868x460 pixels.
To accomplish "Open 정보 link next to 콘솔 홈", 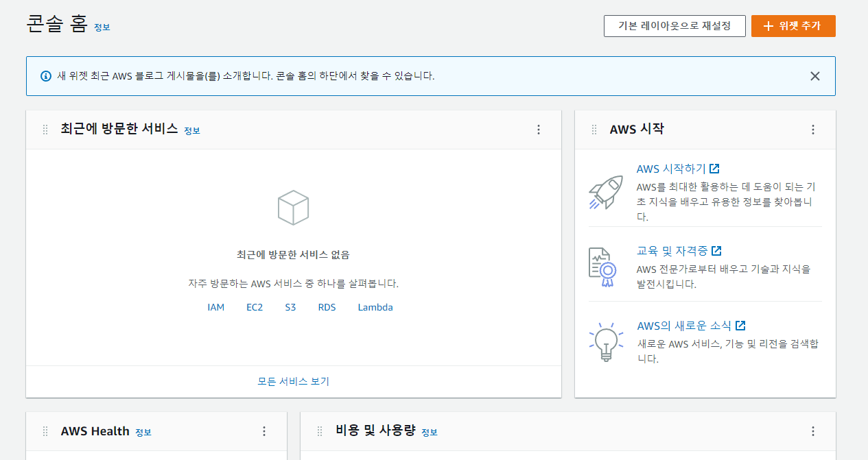I will 102,27.
